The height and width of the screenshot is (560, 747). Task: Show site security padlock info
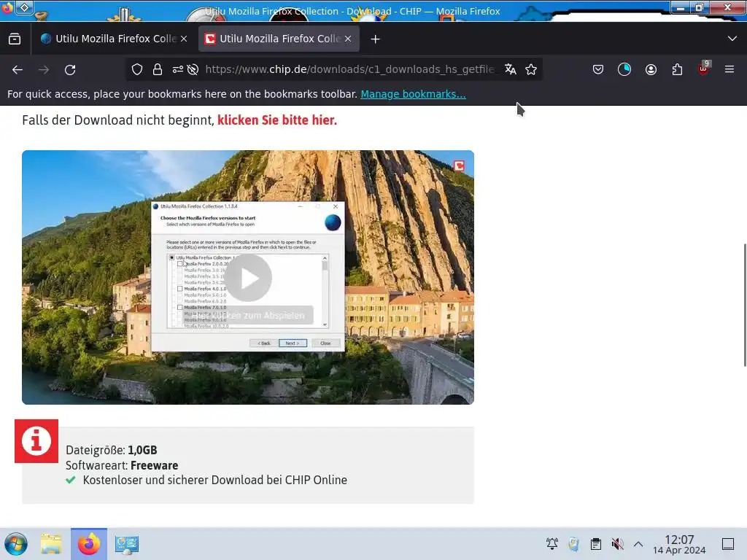[158, 69]
